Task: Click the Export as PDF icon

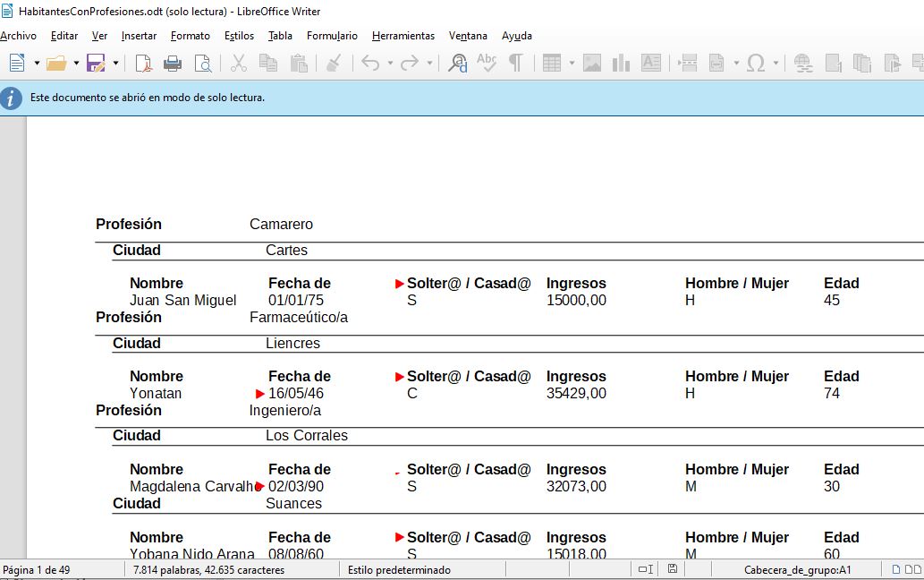Action: pyautogui.click(x=144, y=63)
